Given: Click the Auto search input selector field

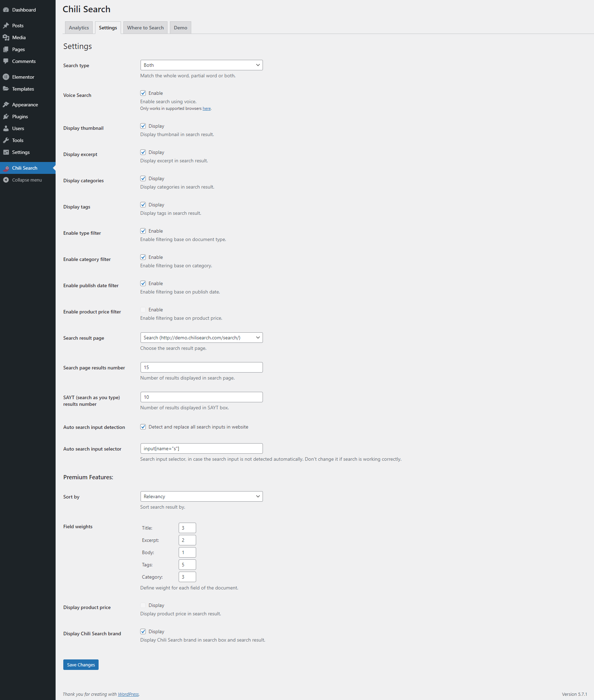Looking at the screenshot, I should click(x=201, y=448).
